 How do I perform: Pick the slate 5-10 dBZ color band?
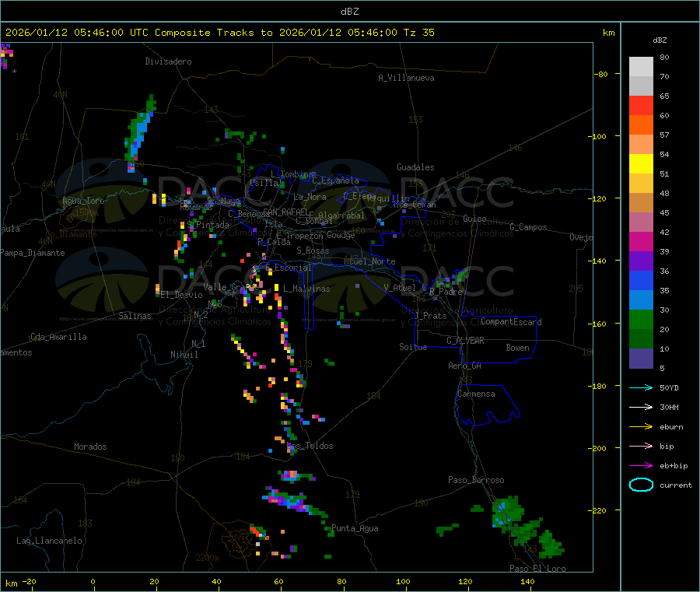(x=641, y=359)
